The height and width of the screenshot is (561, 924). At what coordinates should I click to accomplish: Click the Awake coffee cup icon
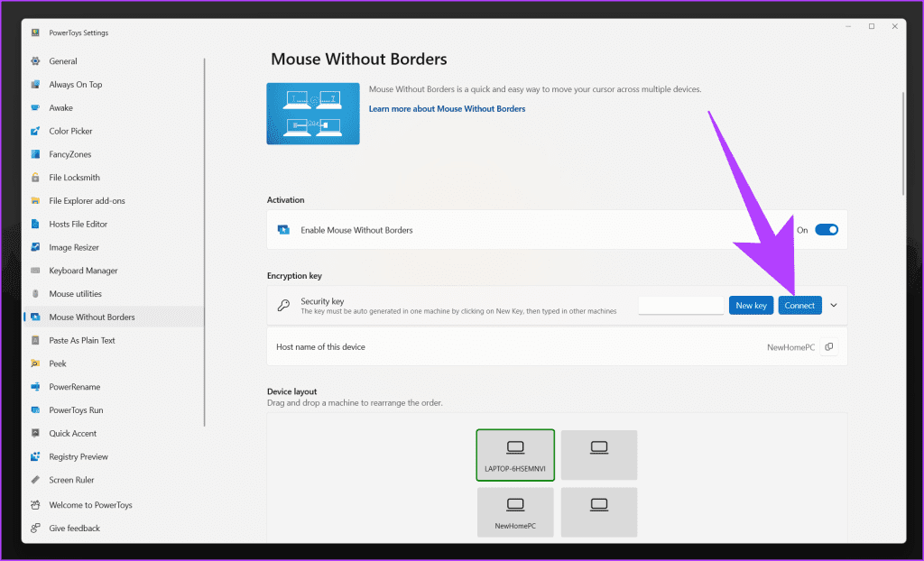35,108
